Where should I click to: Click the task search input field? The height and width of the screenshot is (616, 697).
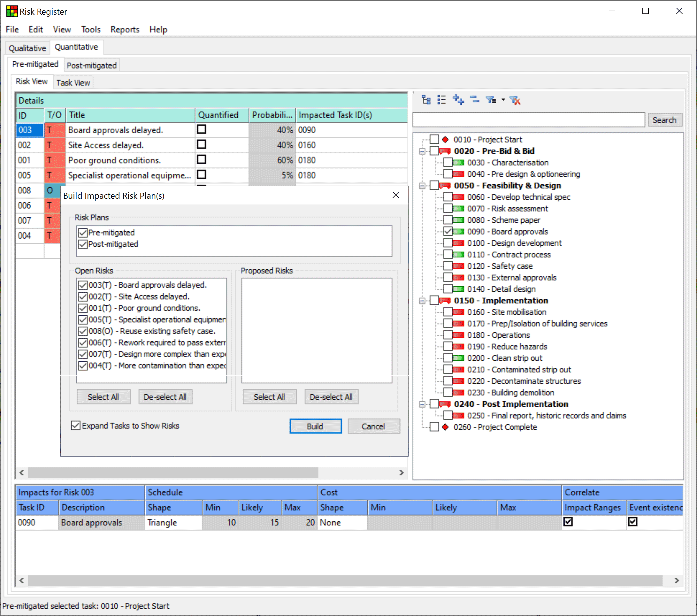(528, 120)
